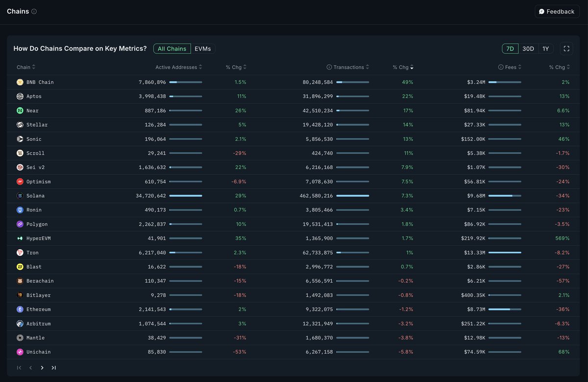Image resolution: width=588 pixels, height=382 pixels.
Task: Go to the first page of results
Action: (x=19, y=368)
